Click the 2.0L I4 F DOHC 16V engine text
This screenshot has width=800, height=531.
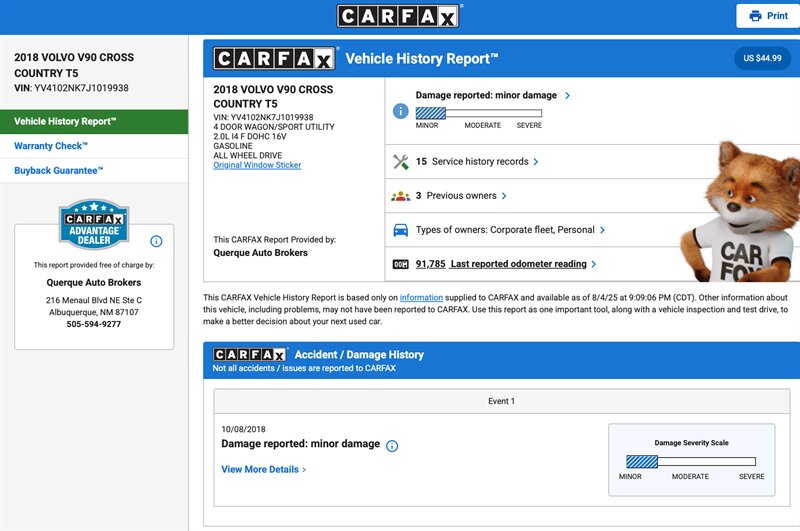pos(250,137)
